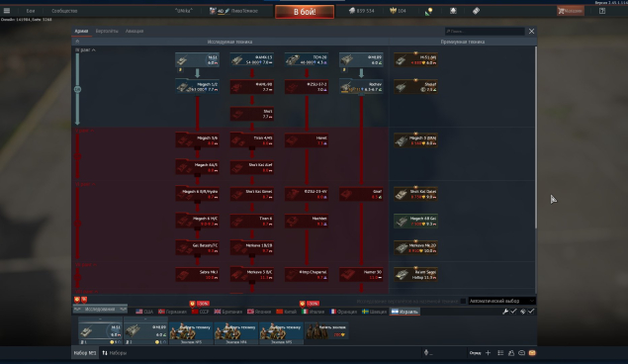Open the Наборы presets list
This screenshot has height=364, width=628.
[x=114, y=353]
